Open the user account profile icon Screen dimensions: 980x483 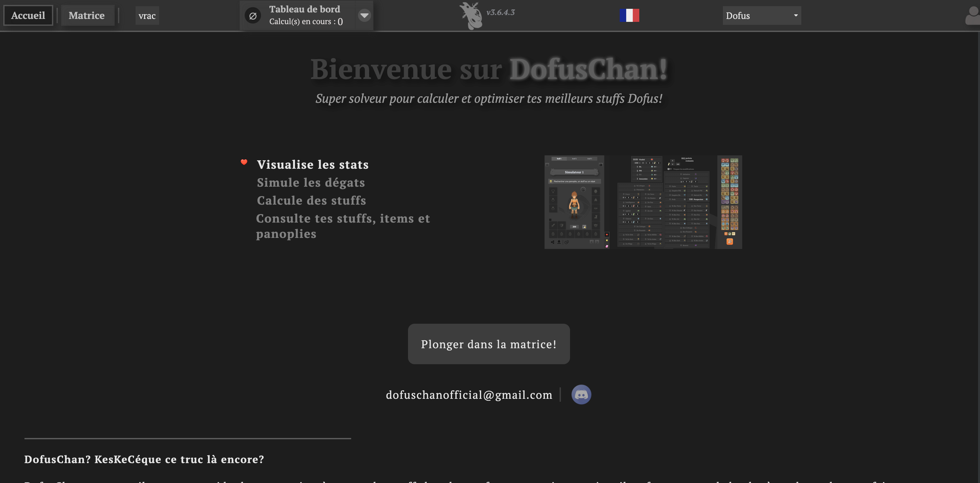(972, 16)
